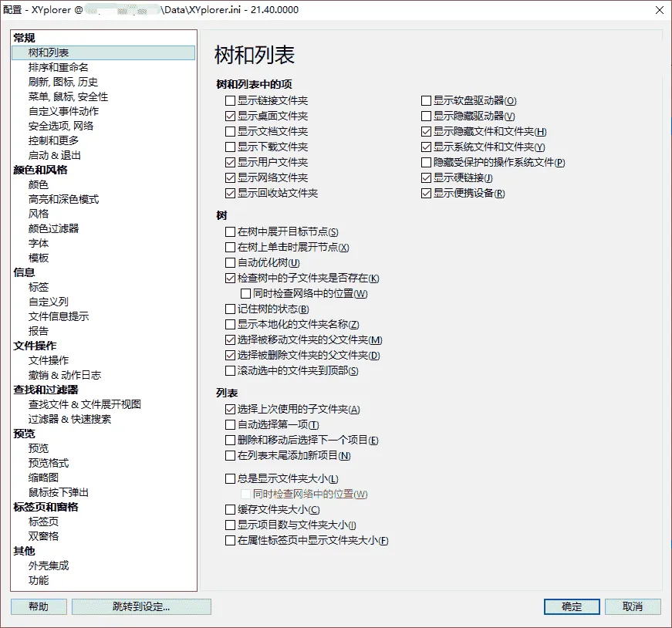Select 撤销 & 动作日志 category

pyautogui.click(x=65, y=375)
